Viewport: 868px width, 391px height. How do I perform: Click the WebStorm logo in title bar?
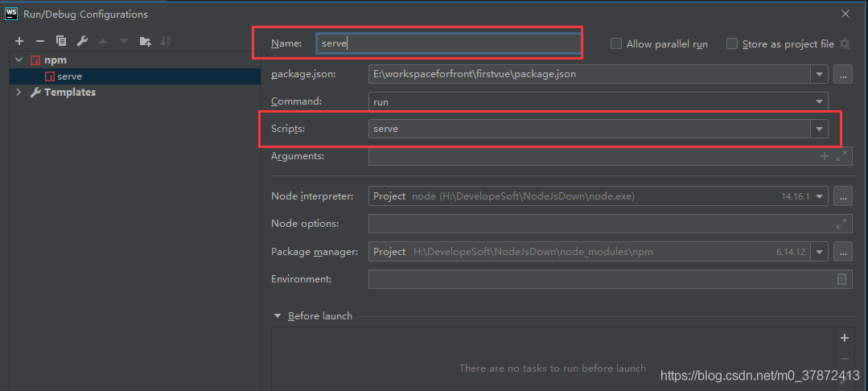[x=11, y=14]
